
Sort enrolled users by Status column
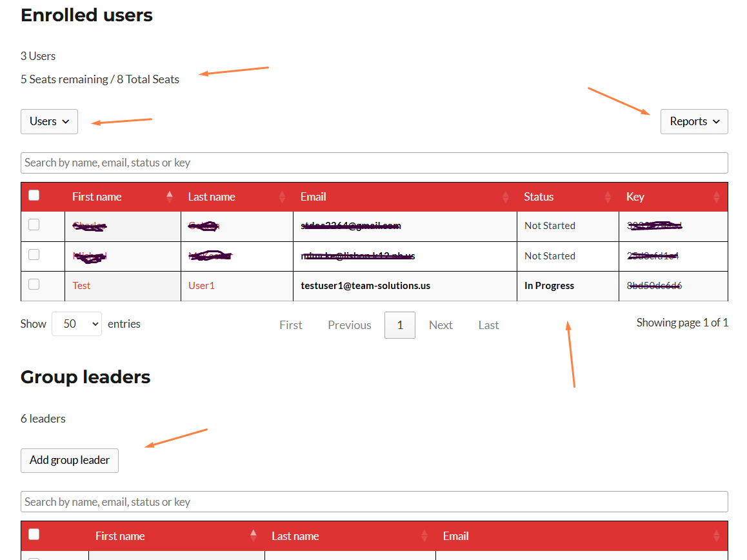pos(539,197)
